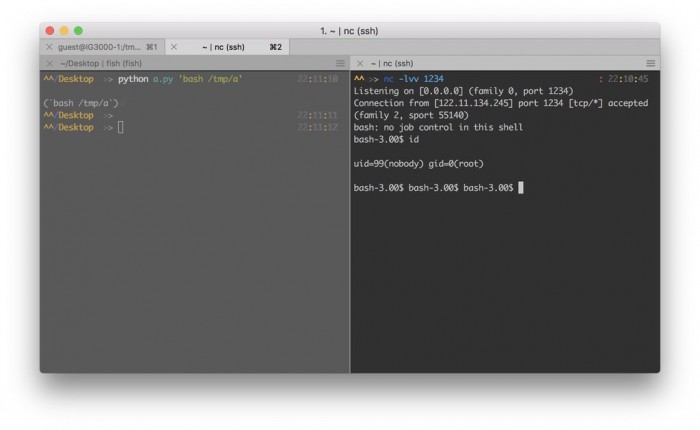Close the left fish pane
The height and width of the screenshot is (430, 700).
click(x=49, y=63)
